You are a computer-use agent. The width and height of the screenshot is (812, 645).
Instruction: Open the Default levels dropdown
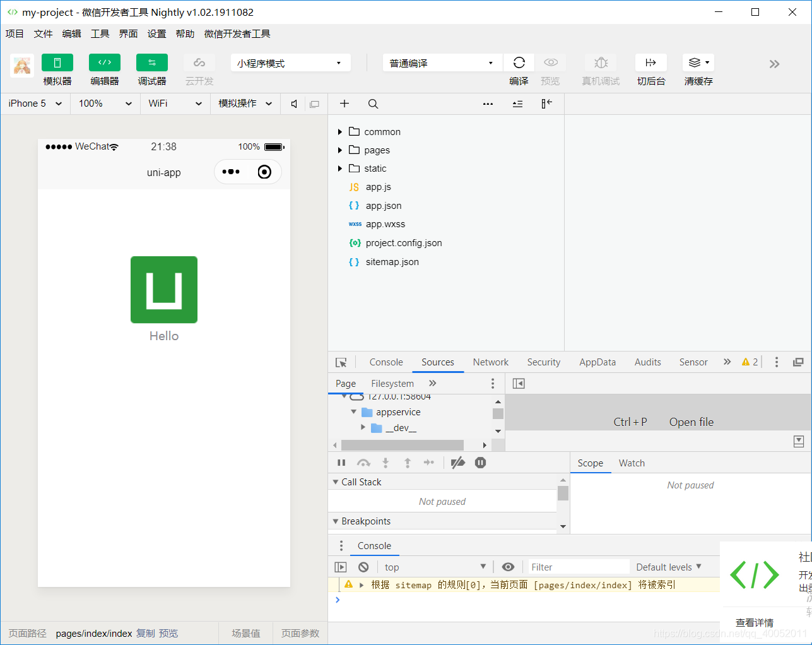669,567
